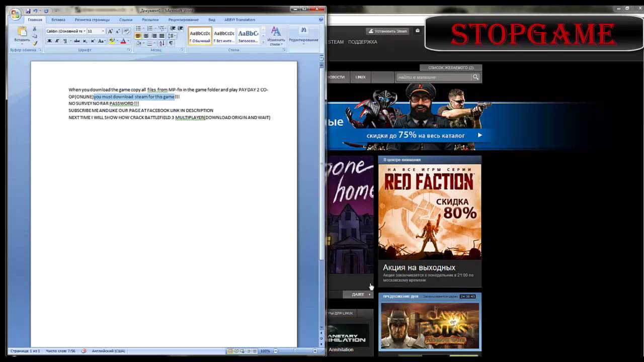Apply subscript formatting
The image size is (644, 362).
(85, 41)
